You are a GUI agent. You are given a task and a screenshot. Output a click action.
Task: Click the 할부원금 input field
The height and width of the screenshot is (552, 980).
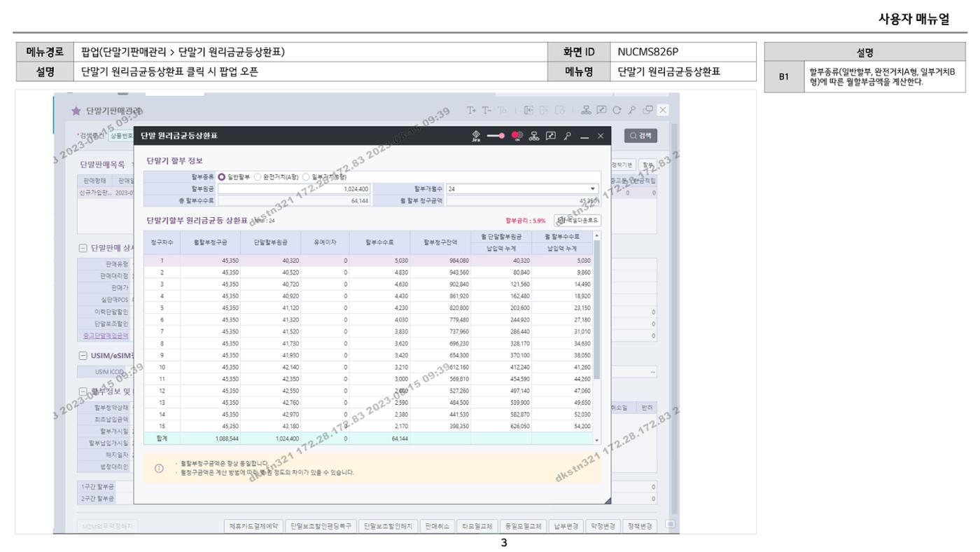[294, 189]
